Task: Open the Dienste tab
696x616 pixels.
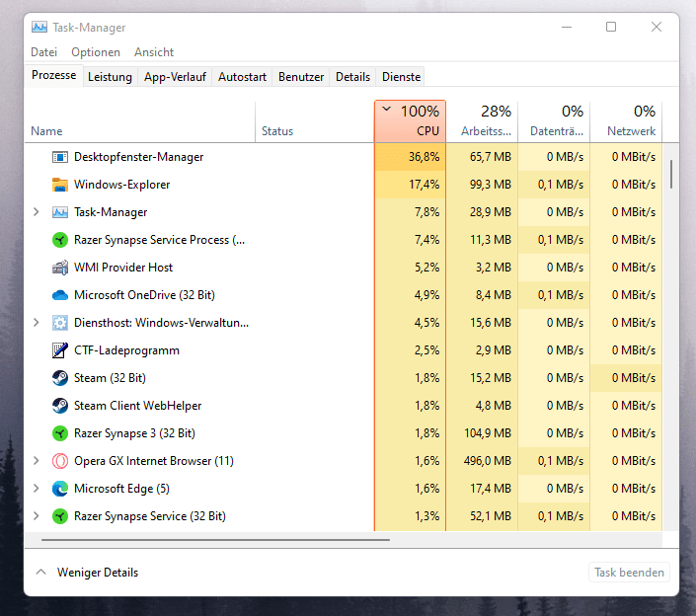Action: (x=401, y=77)
